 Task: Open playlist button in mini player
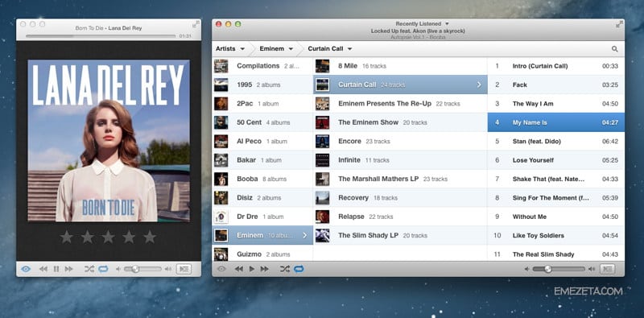tap(184, 269)
